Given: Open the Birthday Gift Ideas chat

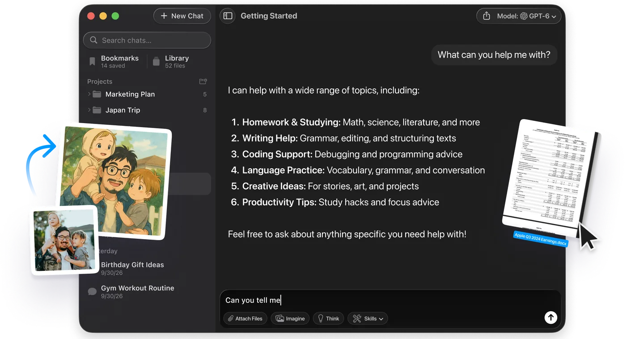Looking at the screenshot, I should point(132,268).
